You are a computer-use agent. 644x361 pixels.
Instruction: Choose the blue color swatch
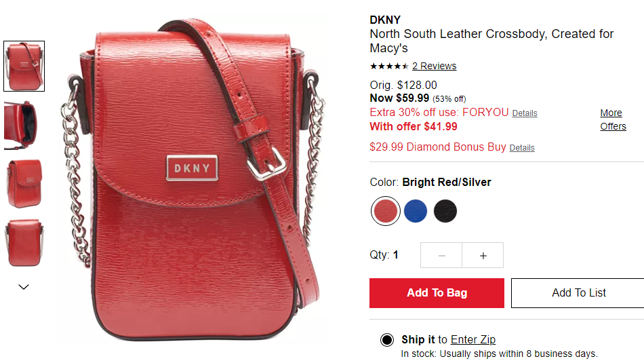point(416,211)
